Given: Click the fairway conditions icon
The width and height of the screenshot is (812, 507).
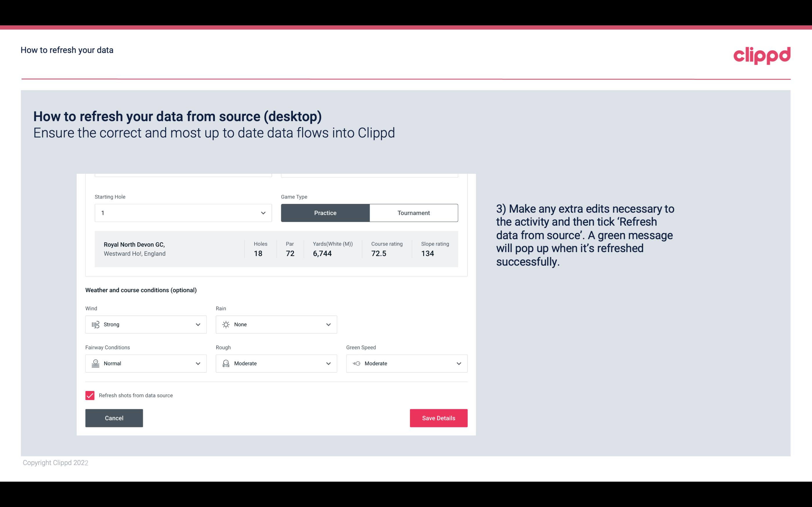Looking at the screenshot, I should [x=95, y=363].
